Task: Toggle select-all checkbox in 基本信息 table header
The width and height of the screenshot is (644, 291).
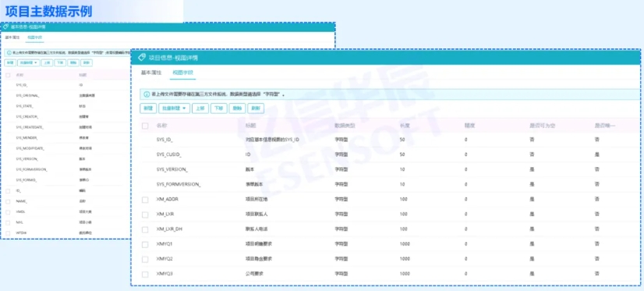Action: point(9,75)
